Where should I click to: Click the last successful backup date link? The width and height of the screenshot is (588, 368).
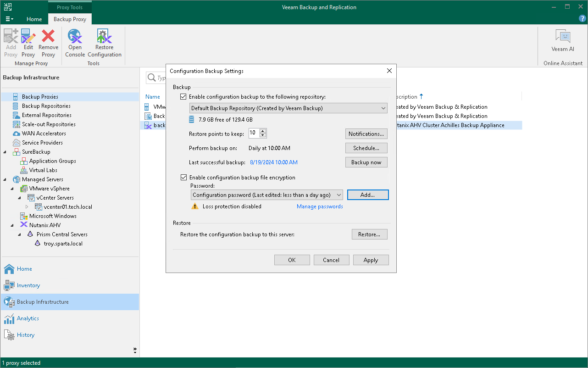[x=274, y=162]
